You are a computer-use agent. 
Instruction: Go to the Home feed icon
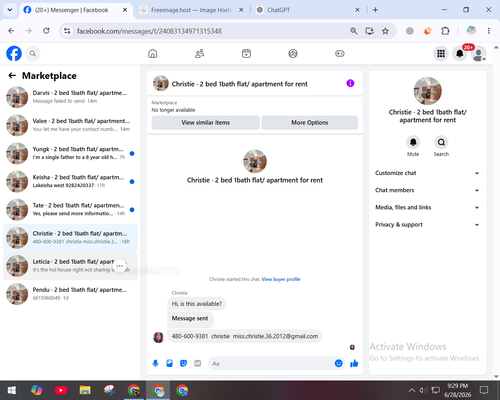point(153,53)
